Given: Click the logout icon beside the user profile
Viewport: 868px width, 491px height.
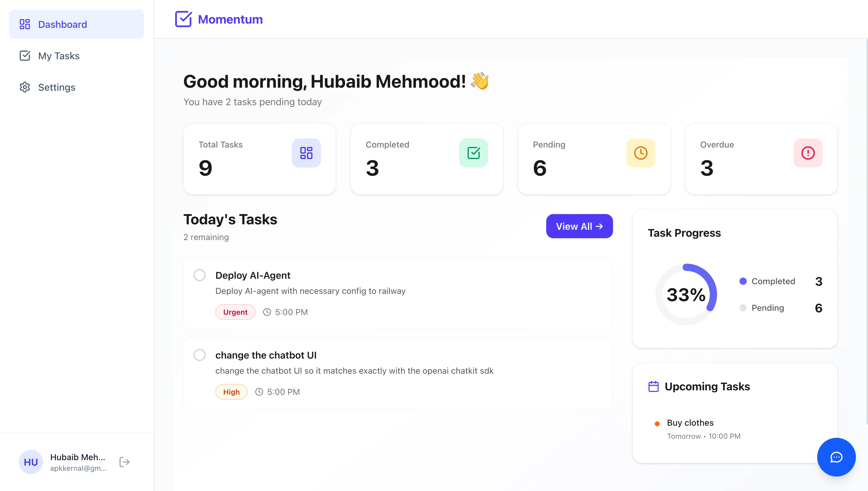Looking at the screenshot, I should click(125, 462).
